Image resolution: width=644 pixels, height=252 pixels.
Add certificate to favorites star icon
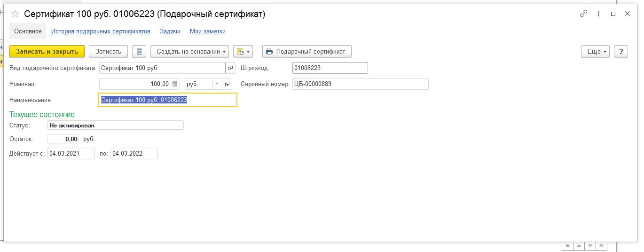pos(15,14)
